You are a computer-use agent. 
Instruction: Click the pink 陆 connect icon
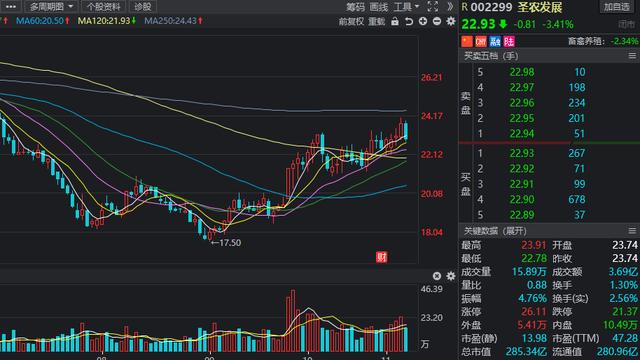tap(509, 41)
